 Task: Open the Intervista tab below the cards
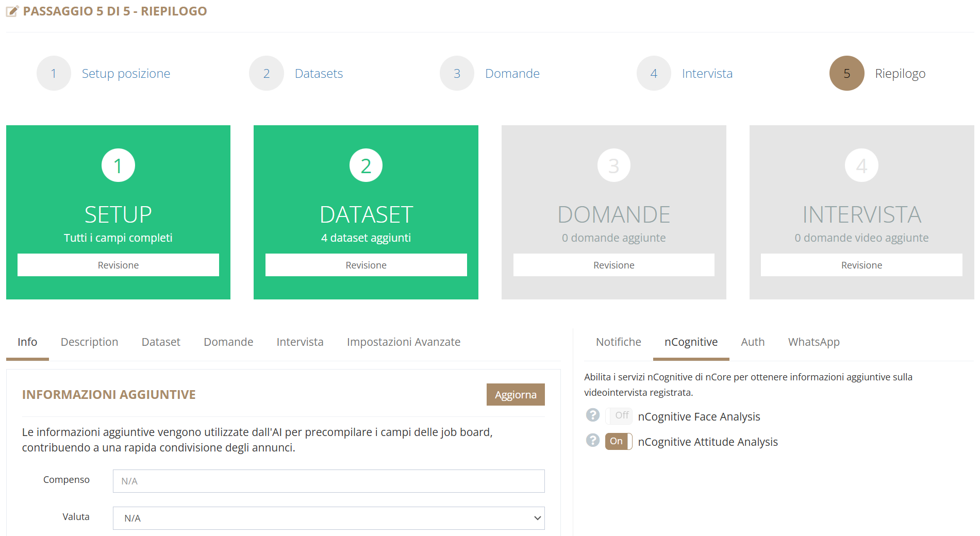pyautogui.click(x=300, y=342)
